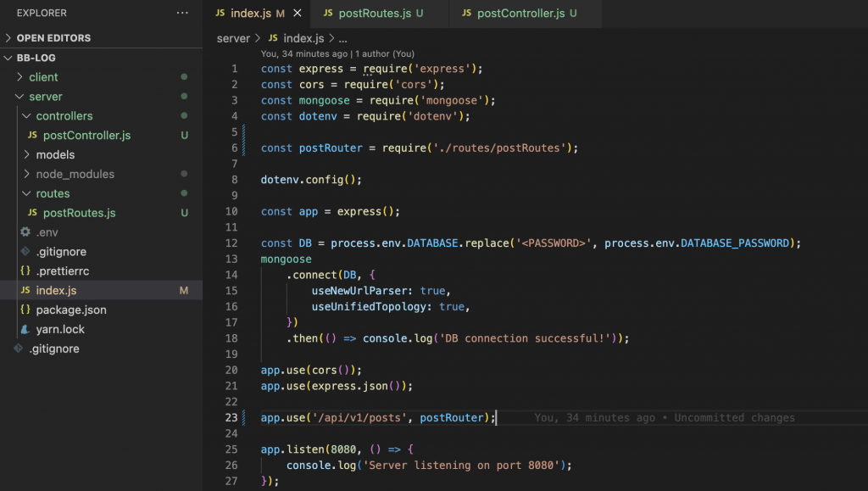Click the changed-line gutter marker at line 6
Viewport: 868px width, 491px height.
pyautogui.click(x=243, y=148)
